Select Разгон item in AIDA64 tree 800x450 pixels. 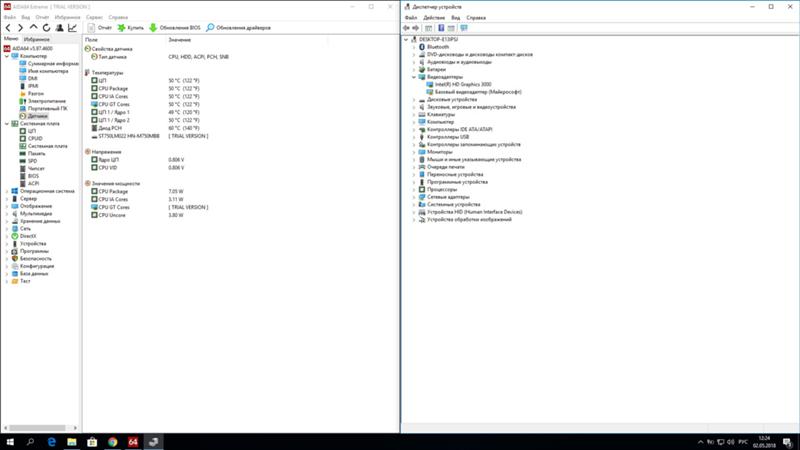pos(32,94)
